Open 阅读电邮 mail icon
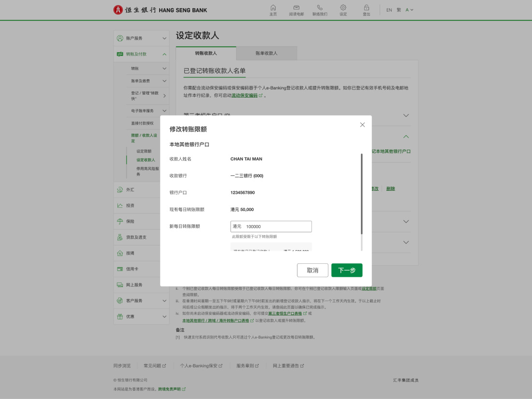 [x=296, y=8]
